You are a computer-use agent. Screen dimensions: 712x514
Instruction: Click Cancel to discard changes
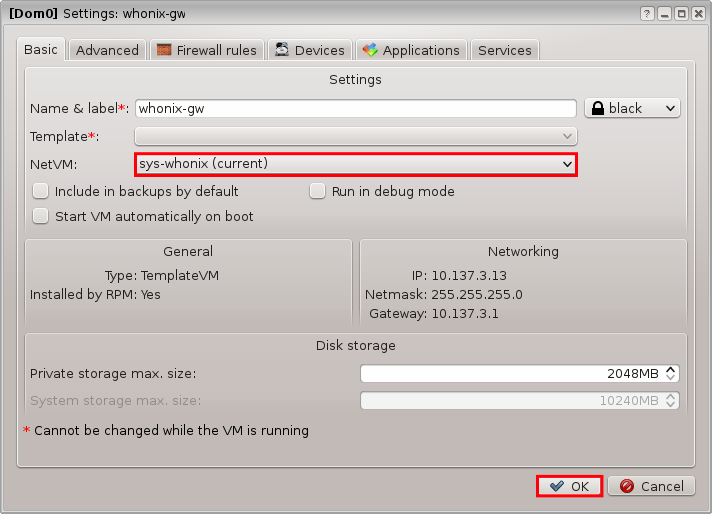[651, 486]
